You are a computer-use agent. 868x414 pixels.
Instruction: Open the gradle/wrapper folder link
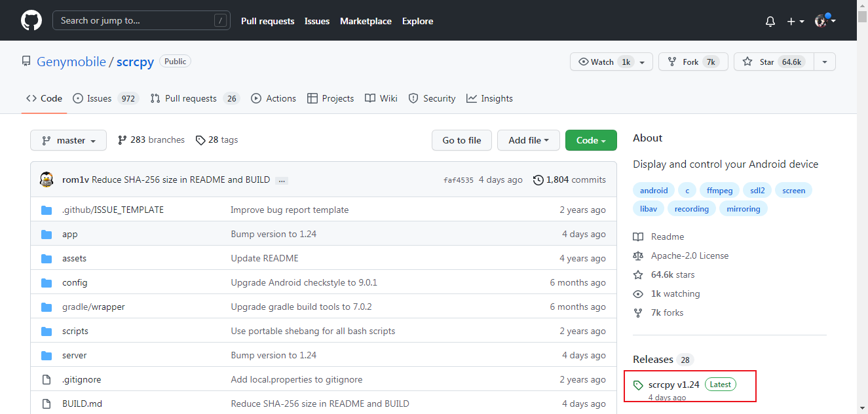point(93,307)
